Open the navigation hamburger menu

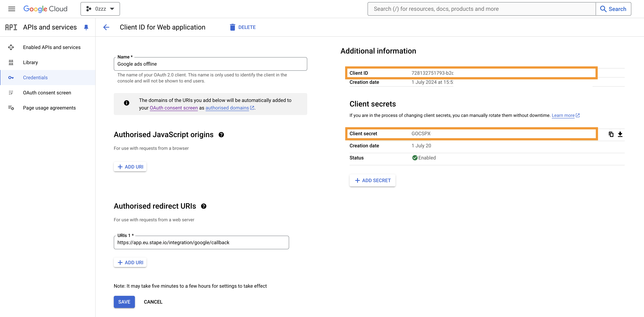click(11, 9)
